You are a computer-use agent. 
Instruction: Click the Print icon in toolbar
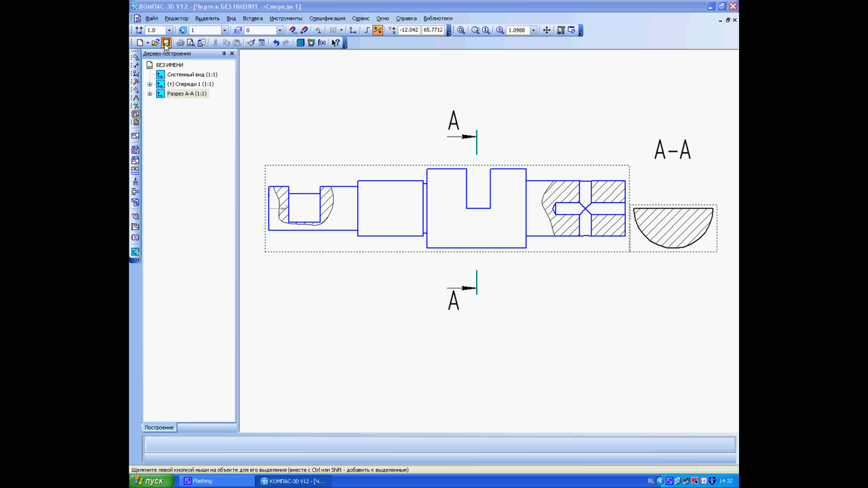180,43
